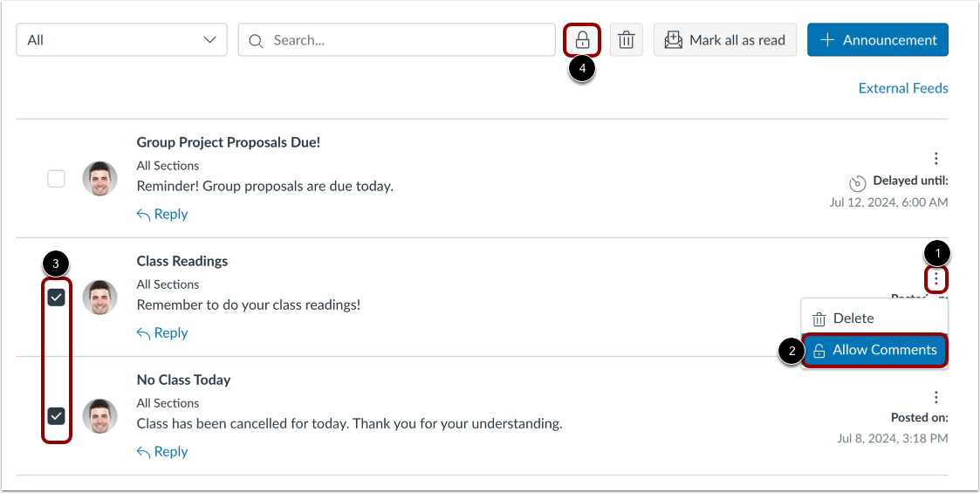Click the add Announcement button
The image size is (980, 493).
[877, 40]
